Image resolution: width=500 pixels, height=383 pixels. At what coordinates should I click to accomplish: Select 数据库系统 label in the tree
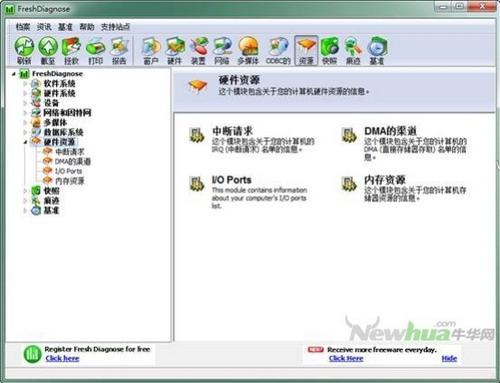coord(63,132)
